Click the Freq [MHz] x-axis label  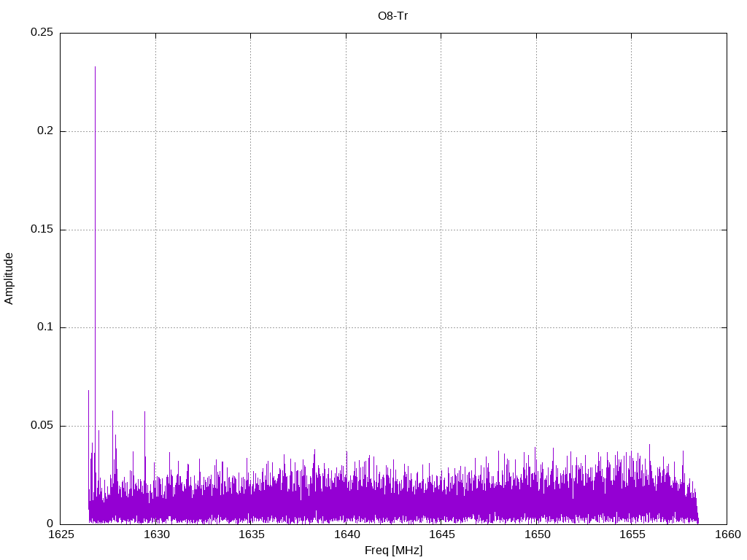tap(393, 551)
